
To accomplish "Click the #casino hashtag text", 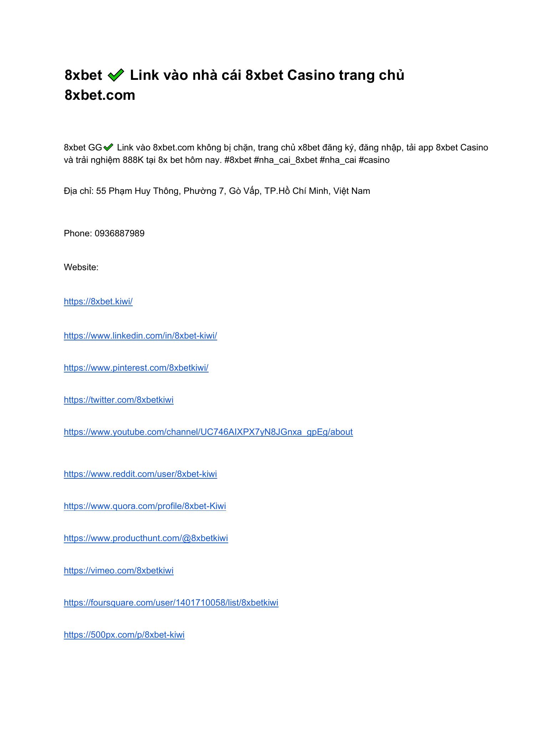I will point(374,160).
